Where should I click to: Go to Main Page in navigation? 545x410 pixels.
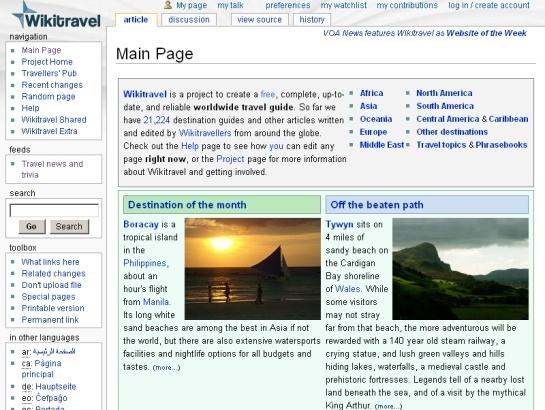point(41,50)
